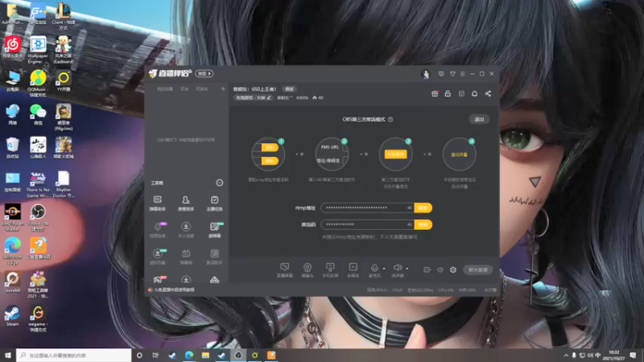The height and width of the screenshot is (362, 644).
Task: Copy the stream key with yellow button
Action: tap(423, 224)
